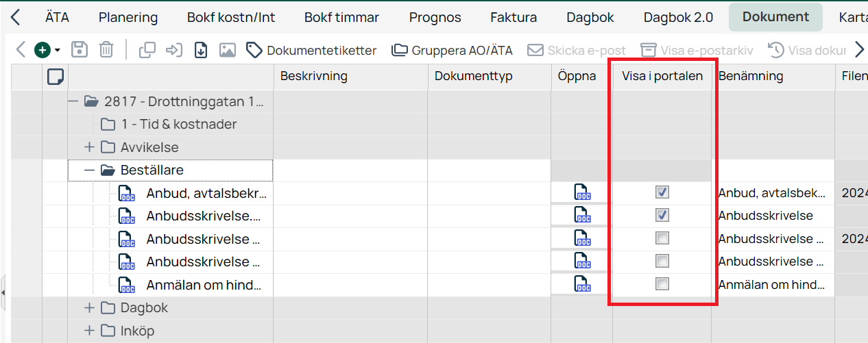This screenshot has width=868, height=343.
Task: Expand the Dagbok folder in tree
Action: point(89,308)
